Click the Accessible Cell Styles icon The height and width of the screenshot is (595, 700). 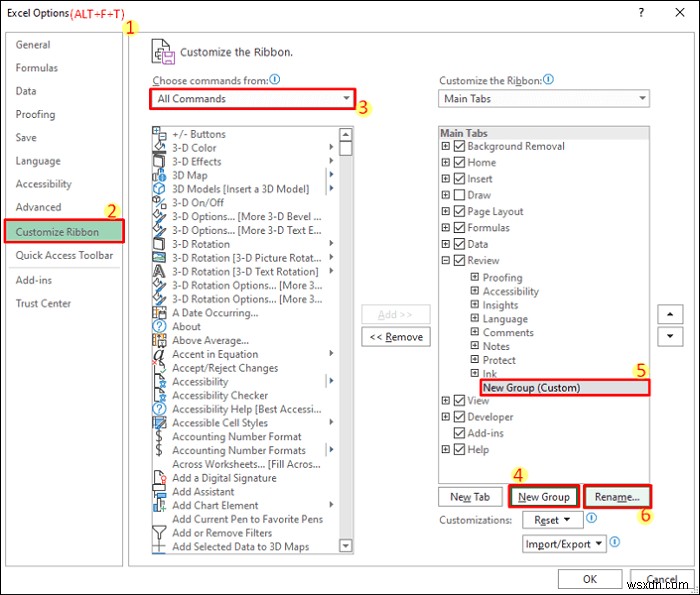159,423
